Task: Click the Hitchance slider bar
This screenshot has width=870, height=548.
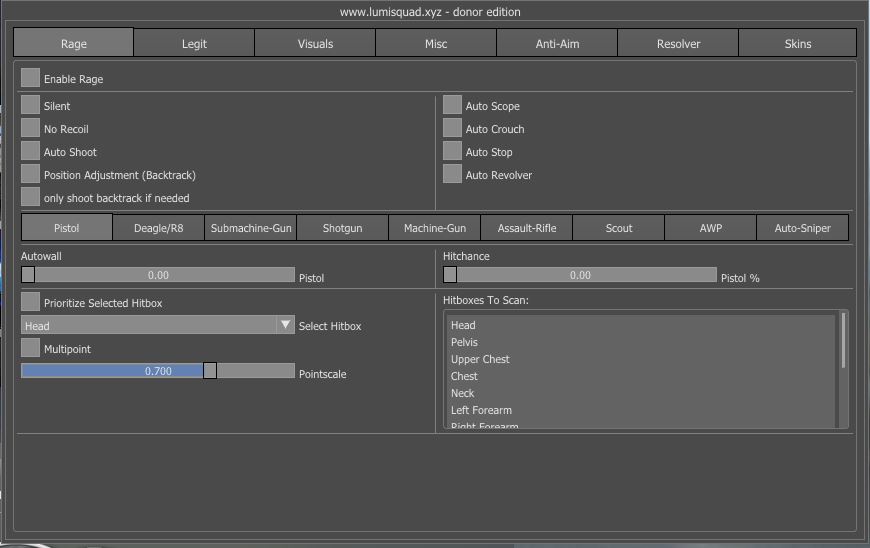Action: (x=580, y=275)
